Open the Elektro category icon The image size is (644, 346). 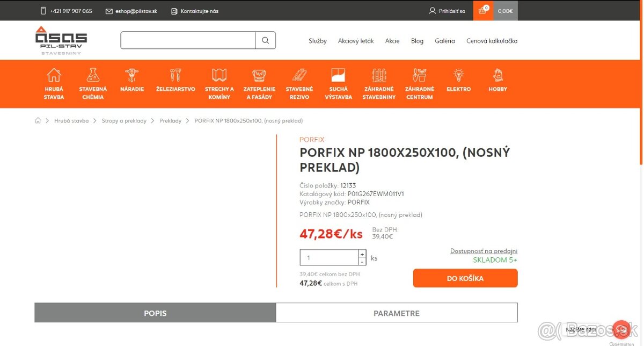(x=458, y=76)
